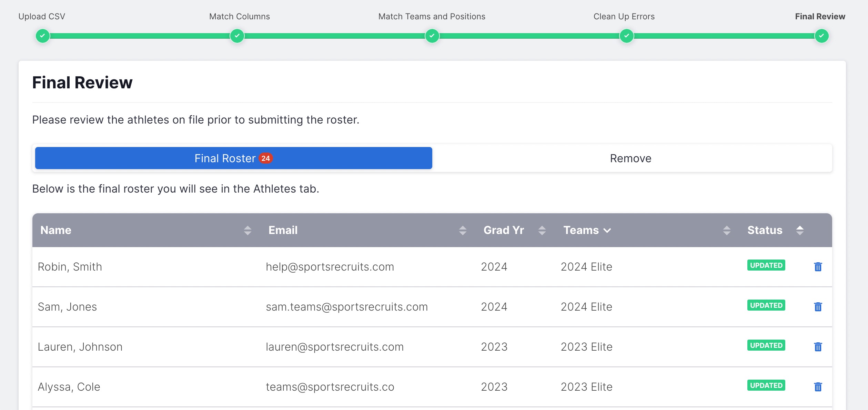Screen dimensions: 868x410
Task: Click the Final Review step label
Action: point(820,17)
